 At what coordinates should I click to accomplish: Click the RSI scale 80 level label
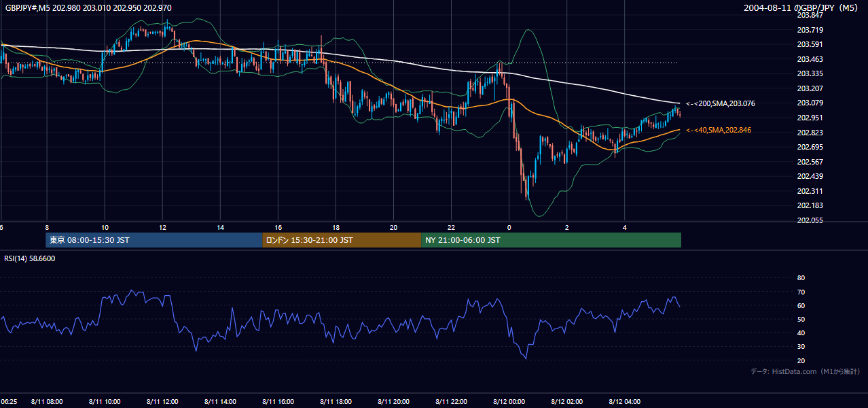click(801, 278)
